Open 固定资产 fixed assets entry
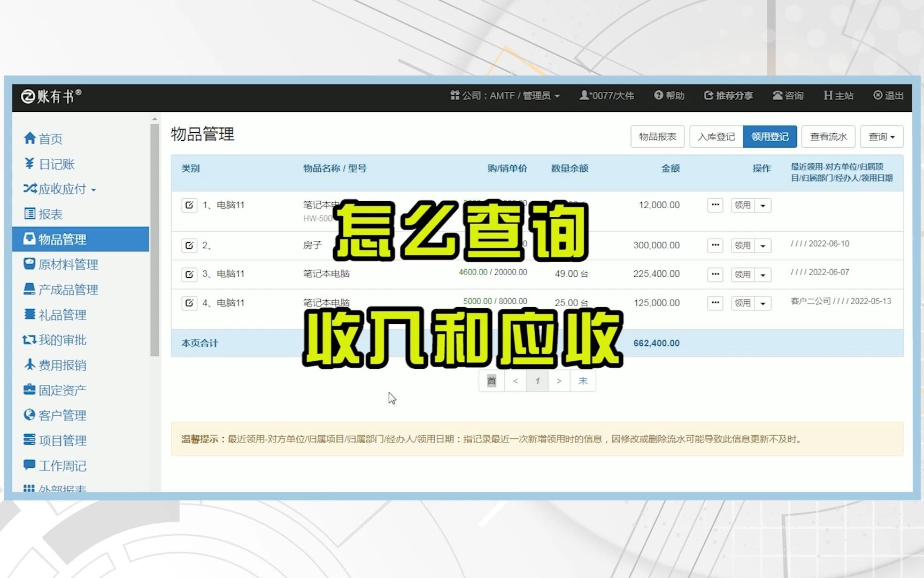Image resolution: width=924 pixels, height=578 pixels. [55, 390]
